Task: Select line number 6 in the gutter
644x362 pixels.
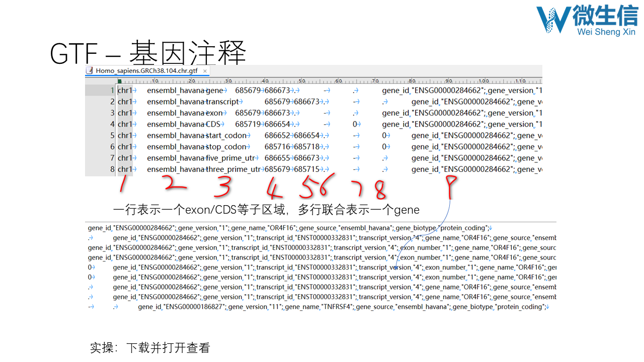Action: pyautogui.click(x=112, y=147)
